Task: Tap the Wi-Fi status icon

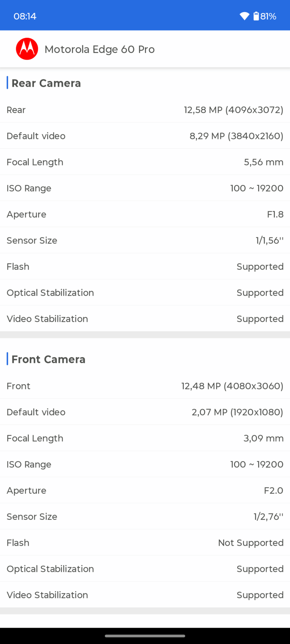Action: pyautogui.click(x=244, y=16)
